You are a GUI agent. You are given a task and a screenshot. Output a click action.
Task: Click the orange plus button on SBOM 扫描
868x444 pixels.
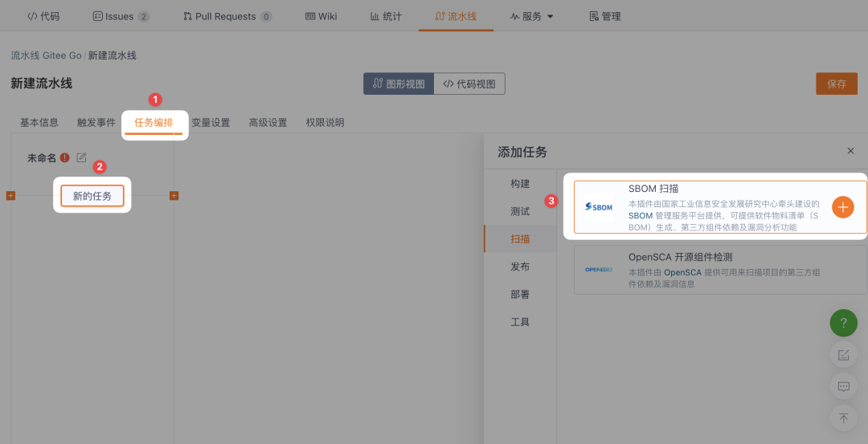(842, 207)
